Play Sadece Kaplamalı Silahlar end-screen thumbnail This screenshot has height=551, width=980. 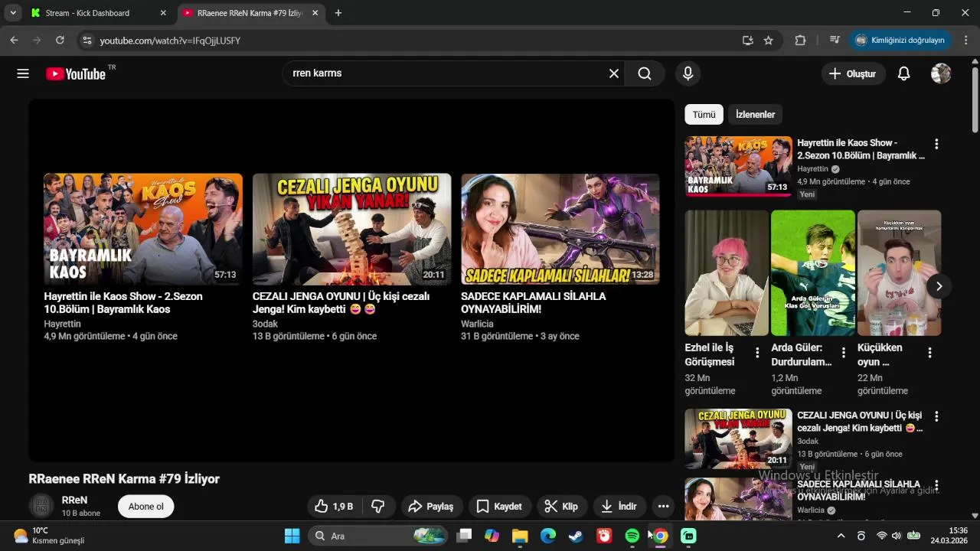[x=560, y=229]
